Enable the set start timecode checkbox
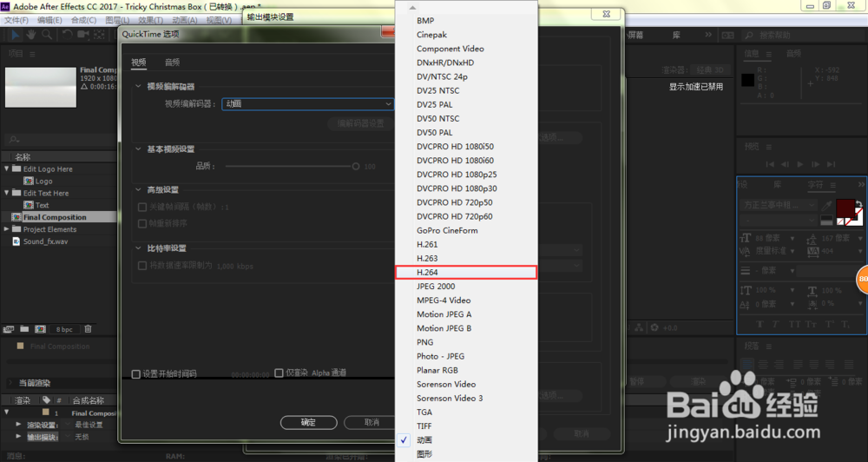The image size is (868, 462). click(x=135, y=374)
